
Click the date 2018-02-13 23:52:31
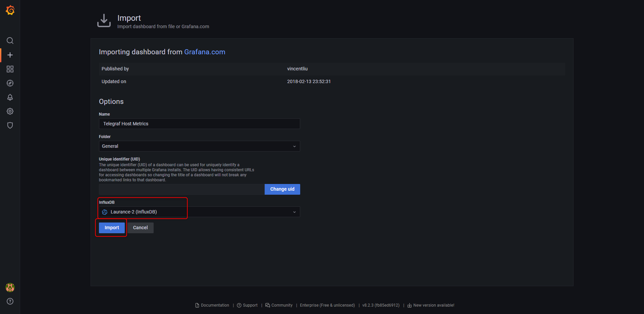(x=309, y=81)
